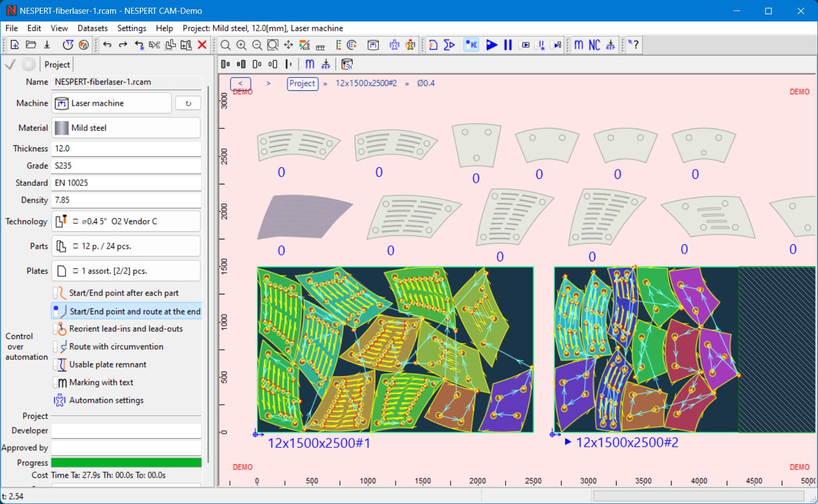Screen dimensions: 818x504
Task: Toggle the play-to-end toolbar switch
Action: click(x=556, y=45)
